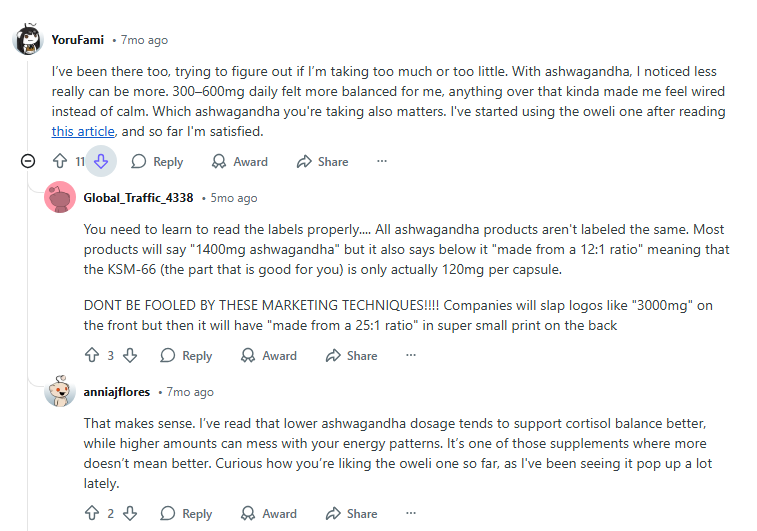This screenshot has width=757, height=531.
Task: Open more options on anniajflores's comment
Action: pos(411,513)
